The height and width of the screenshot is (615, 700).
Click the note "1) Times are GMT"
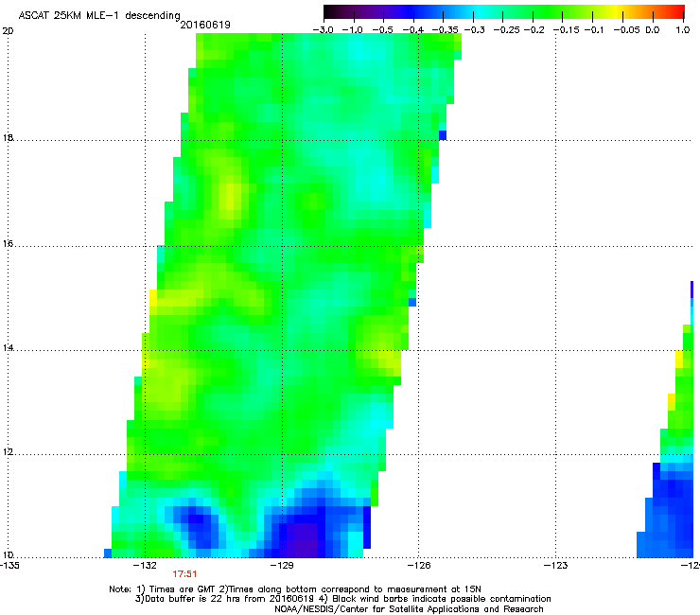176,589
